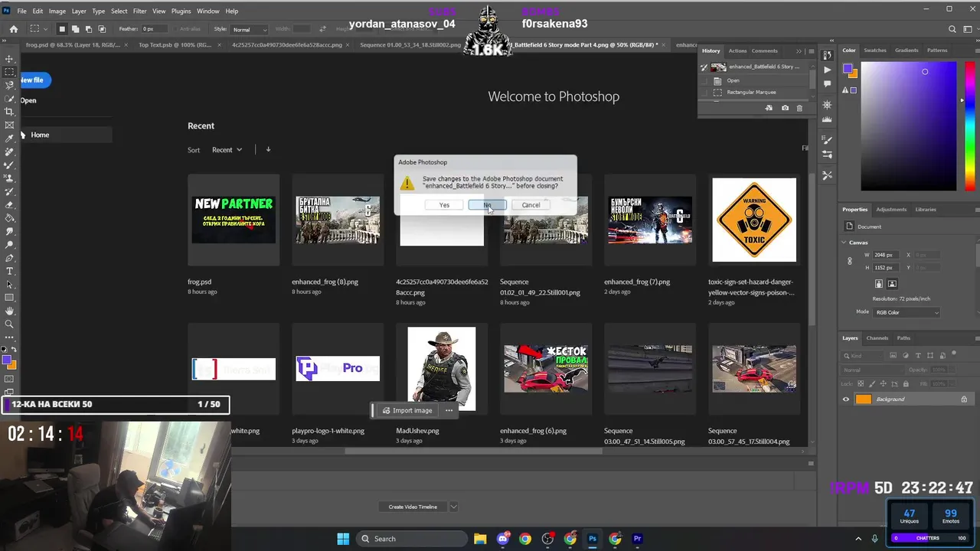
Task: Click Cancel in the save changes dialog
Action: [531, 205]
